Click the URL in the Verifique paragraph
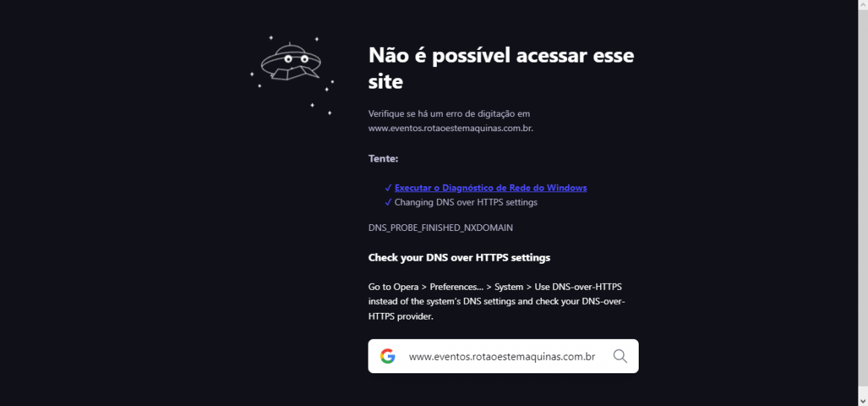Screen dimensions: 868x406 450,128
